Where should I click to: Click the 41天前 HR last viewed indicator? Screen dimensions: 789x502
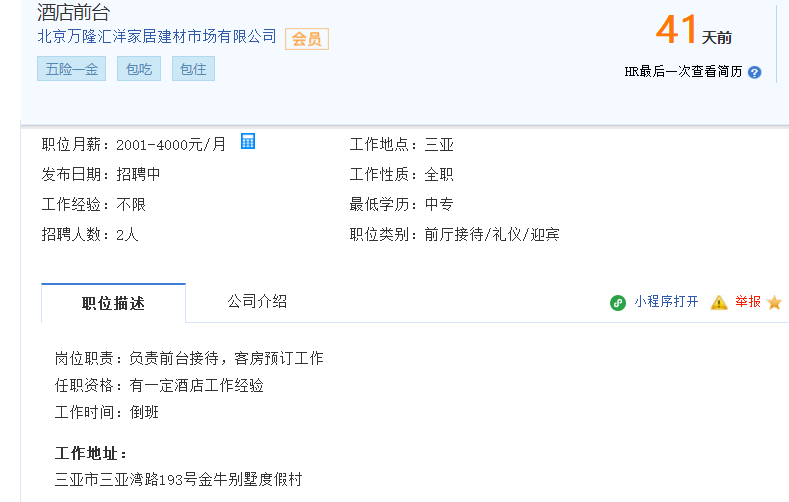[x=693, y=30]
